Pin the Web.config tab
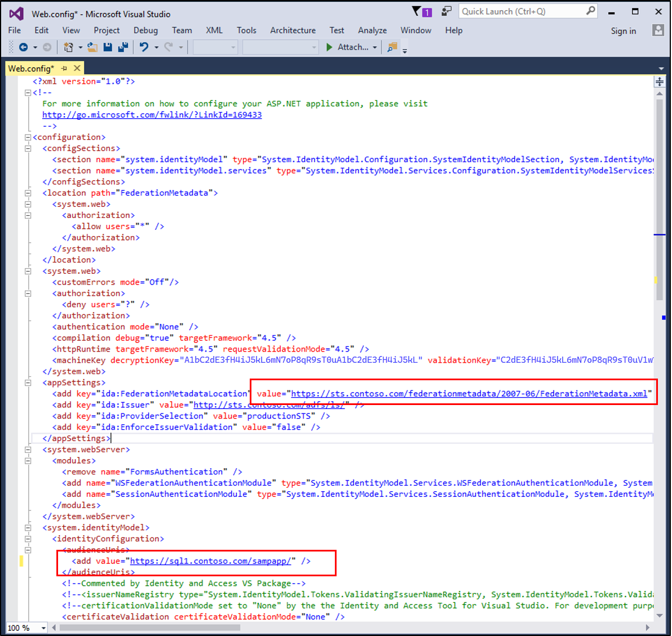The image size is (672, 636). coord(64,69)
